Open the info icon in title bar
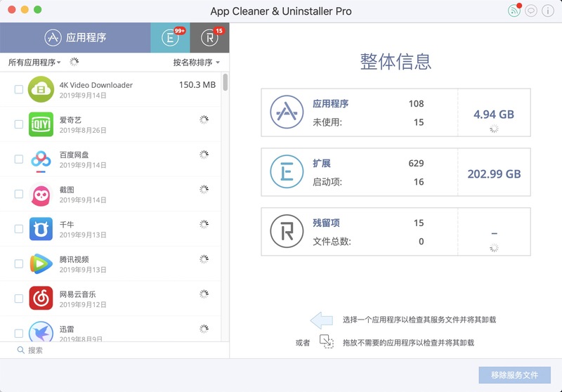 pos(548,11)
